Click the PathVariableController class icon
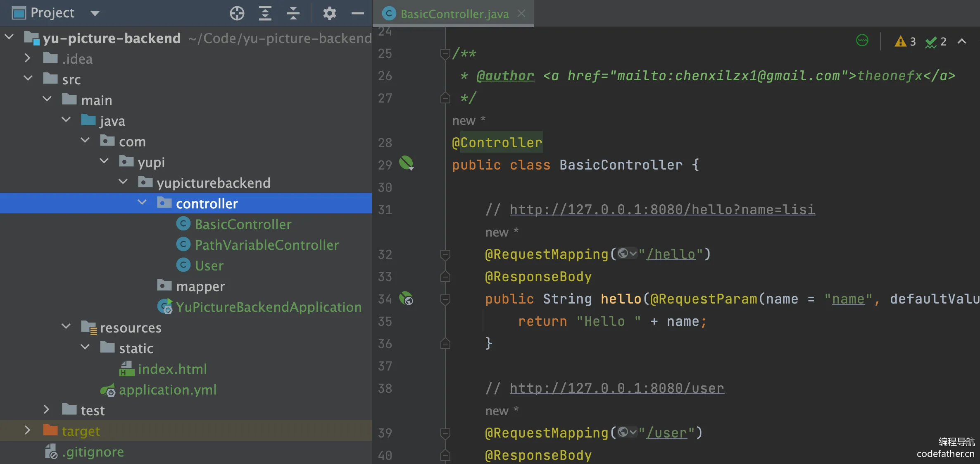The height and width of the screenshot is (464, 980). (x=183, y=244)
